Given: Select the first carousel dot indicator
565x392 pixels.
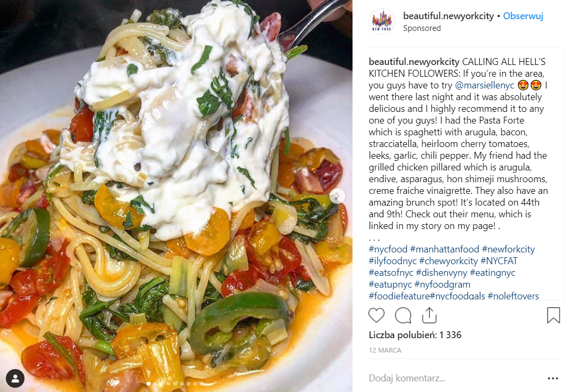Looking at the screenshot, I should [x=148, y=383].
